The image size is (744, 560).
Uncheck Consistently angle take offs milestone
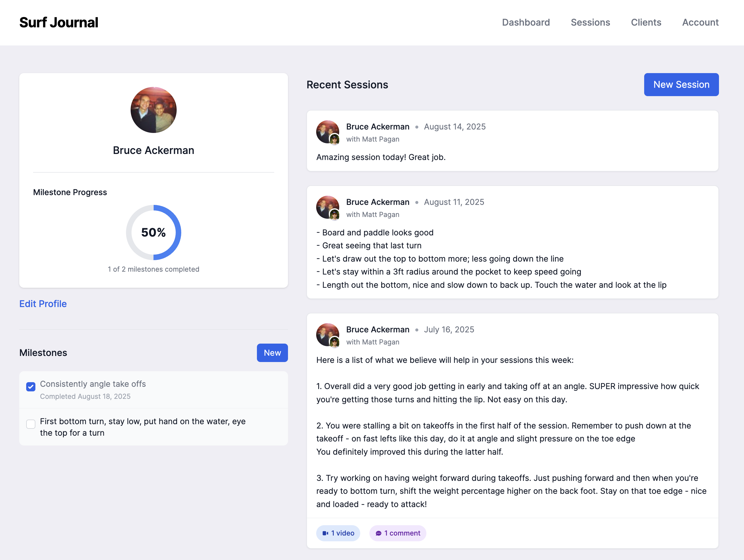click(31, 387)
